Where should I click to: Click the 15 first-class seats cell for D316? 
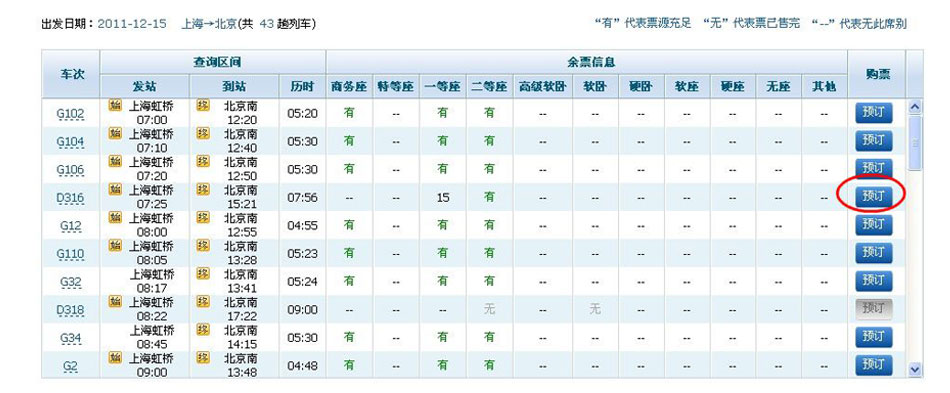click(x=443, y=197)
